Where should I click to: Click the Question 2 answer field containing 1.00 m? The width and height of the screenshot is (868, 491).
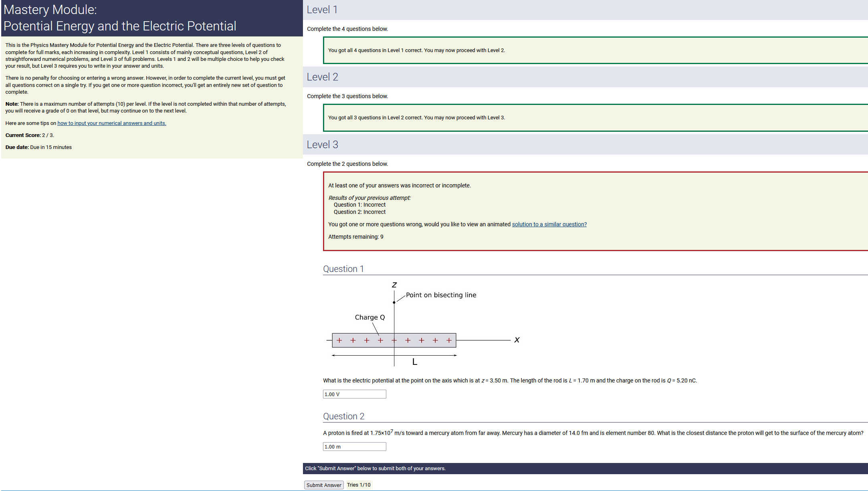click(x=354, y=447)
